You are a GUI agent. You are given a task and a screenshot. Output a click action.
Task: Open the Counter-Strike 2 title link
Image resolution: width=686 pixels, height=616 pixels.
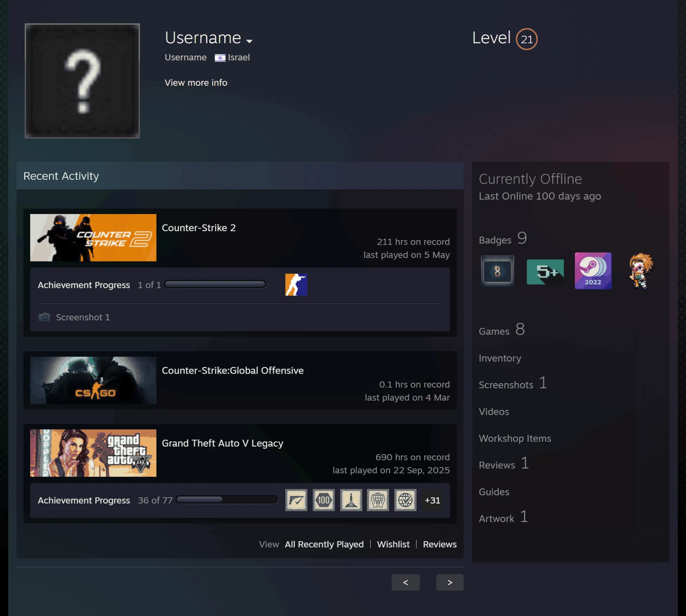(199, 228)
